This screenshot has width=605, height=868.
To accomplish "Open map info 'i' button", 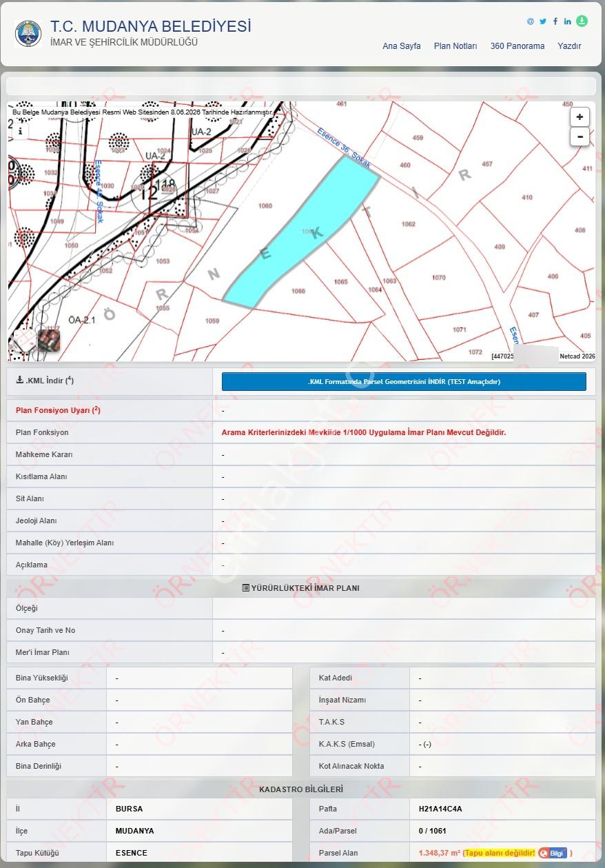I will pos(21,131).
